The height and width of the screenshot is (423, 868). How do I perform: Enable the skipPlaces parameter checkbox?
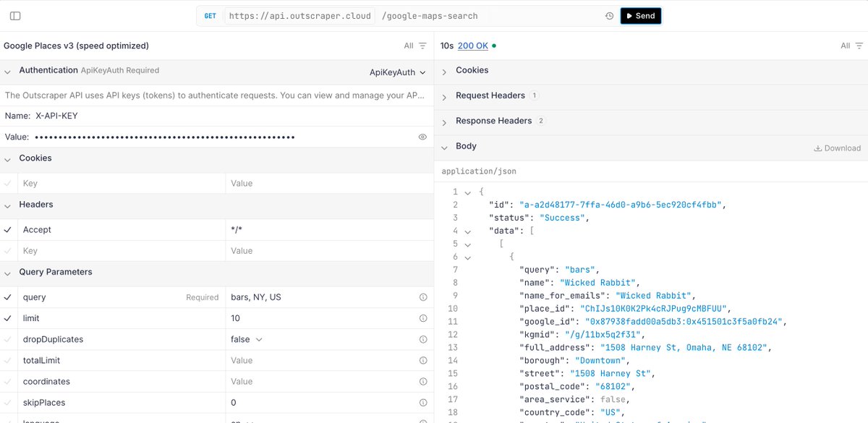(8, 402)
